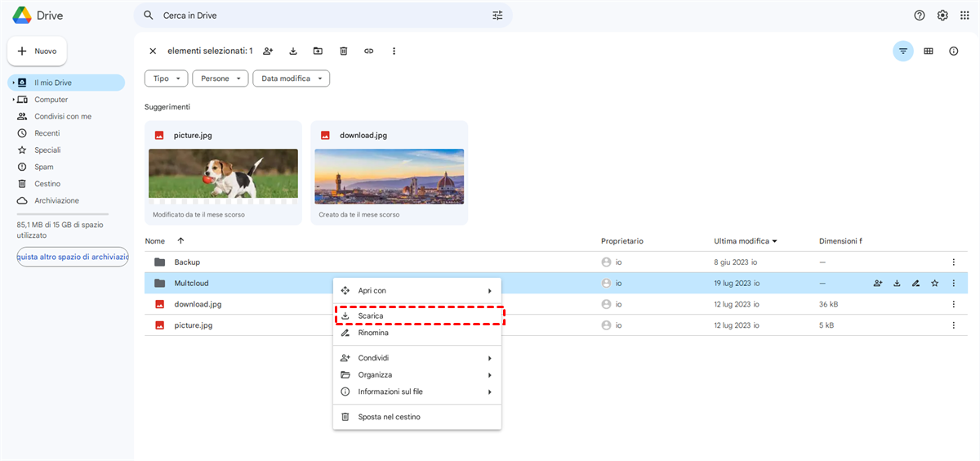The image size is (980, 461).
Task: Reverse sort order with the Nome arrow
Action: point(180,240)
